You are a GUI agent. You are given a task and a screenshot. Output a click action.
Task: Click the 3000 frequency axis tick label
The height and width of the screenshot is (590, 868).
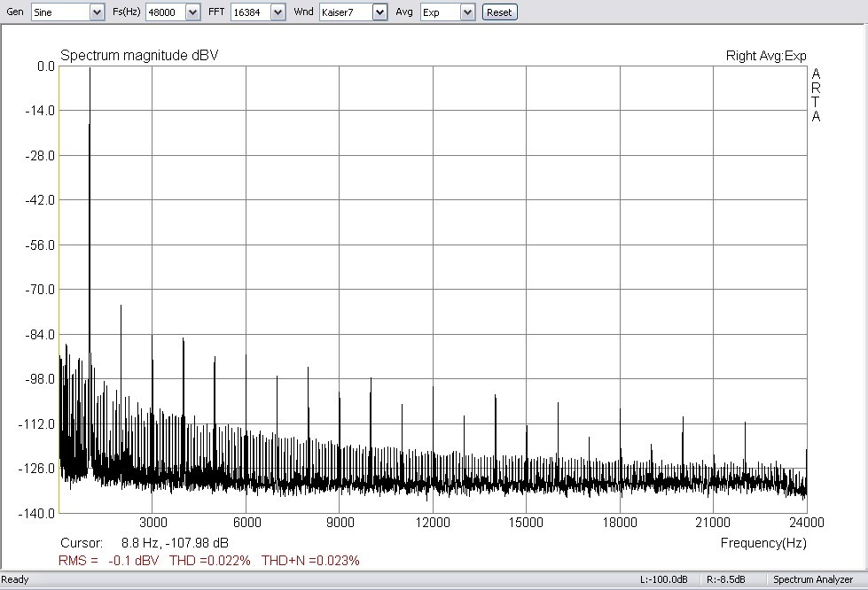(153, 523)
